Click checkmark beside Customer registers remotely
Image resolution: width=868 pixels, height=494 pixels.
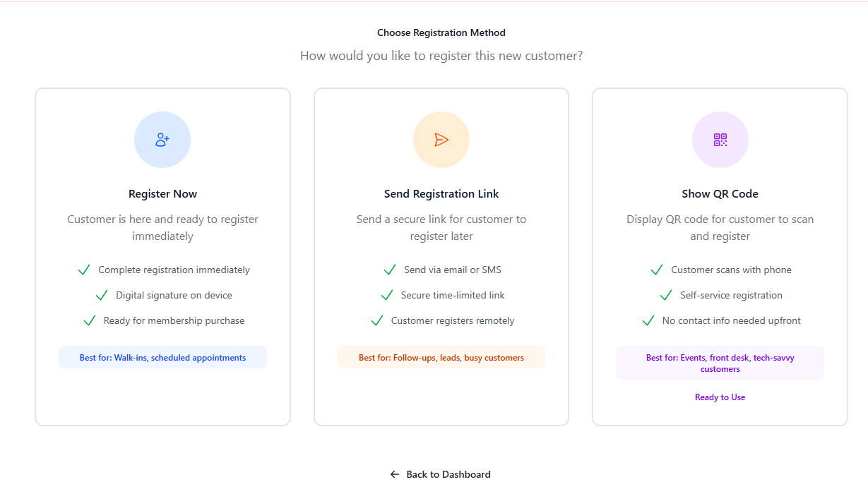(377, 320)
